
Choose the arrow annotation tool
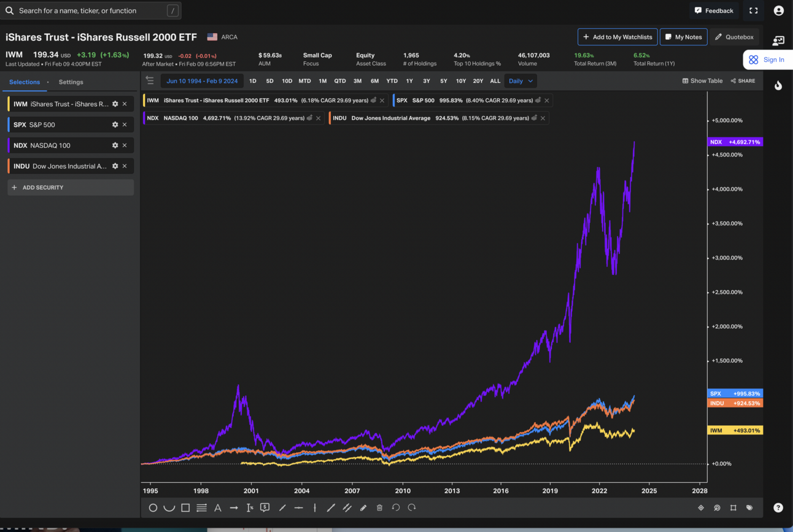point(234,507)
